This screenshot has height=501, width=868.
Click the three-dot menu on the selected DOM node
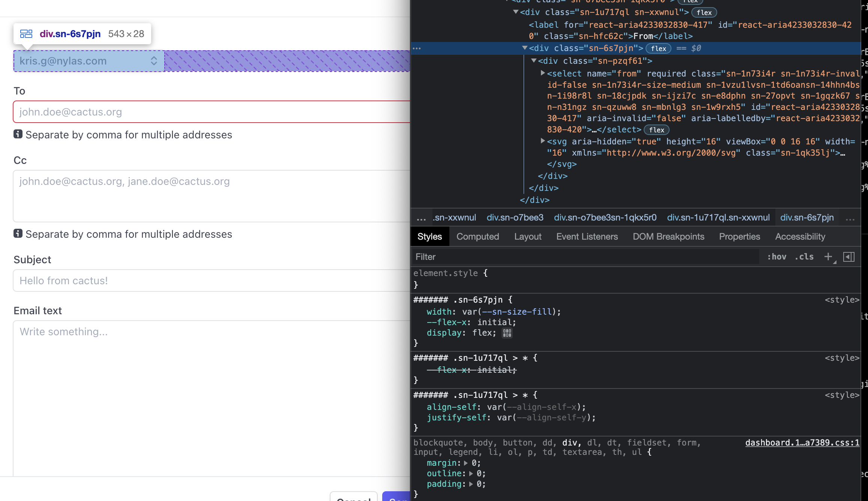[x=417, y=48]
